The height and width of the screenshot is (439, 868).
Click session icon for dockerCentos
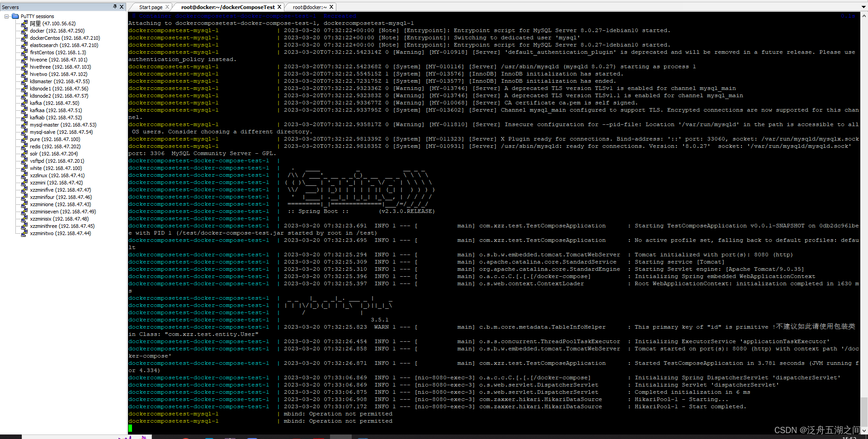[x=24, y=38]
